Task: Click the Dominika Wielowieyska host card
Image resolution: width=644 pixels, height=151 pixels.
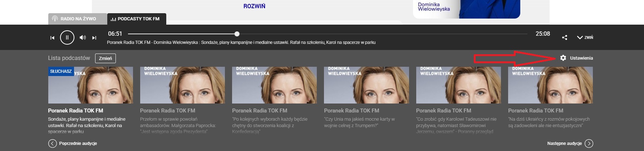Action: point(467,9)
